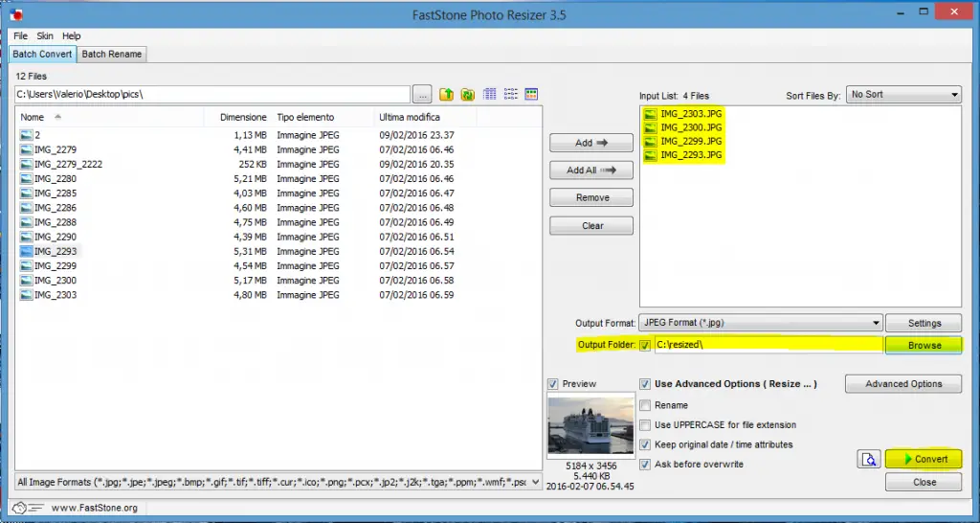Click the file icon of IMG_2288
Image resolution: width=980 pixels, height=523 pixels.
[x=26, y=223]
